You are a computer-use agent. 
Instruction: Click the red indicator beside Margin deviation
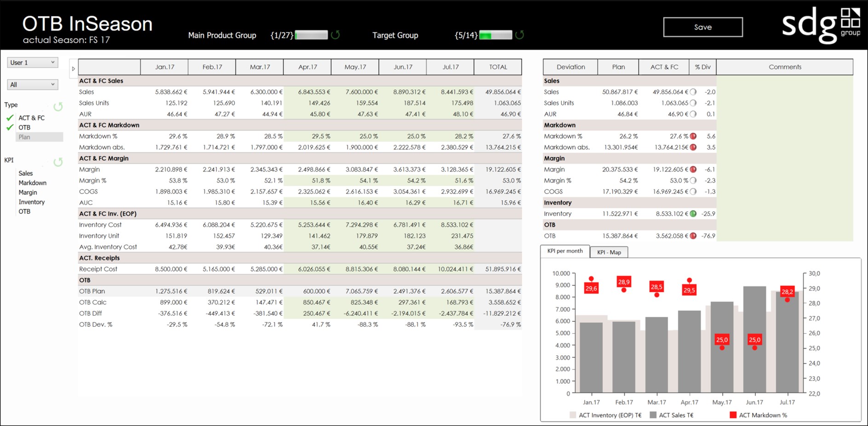pyautogui.click(x=693, y=169)
